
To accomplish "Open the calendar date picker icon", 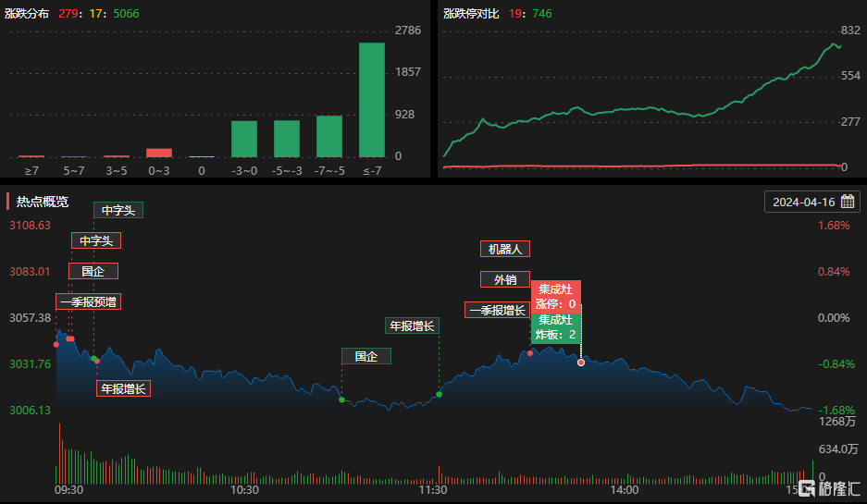I will tap(847, 202).
